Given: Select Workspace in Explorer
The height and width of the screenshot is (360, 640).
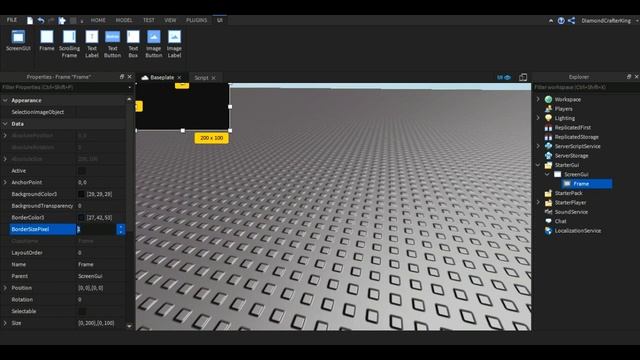Looking at the screenshot, I should (567, 99).
